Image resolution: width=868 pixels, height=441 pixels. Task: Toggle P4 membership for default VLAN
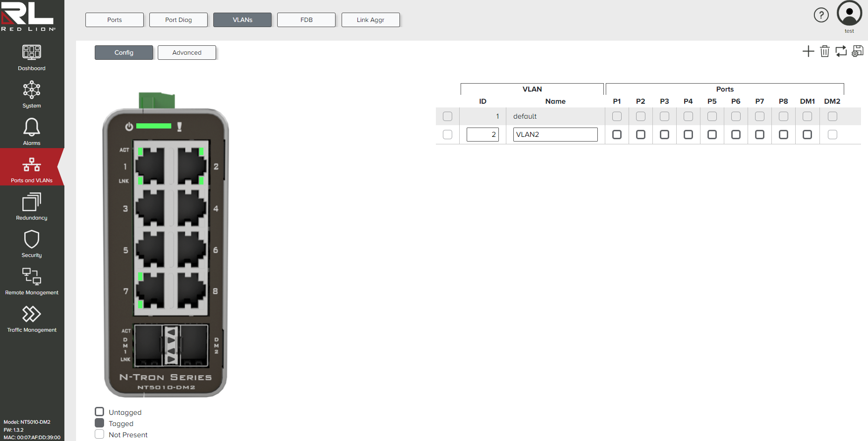(x=688, y=116)
